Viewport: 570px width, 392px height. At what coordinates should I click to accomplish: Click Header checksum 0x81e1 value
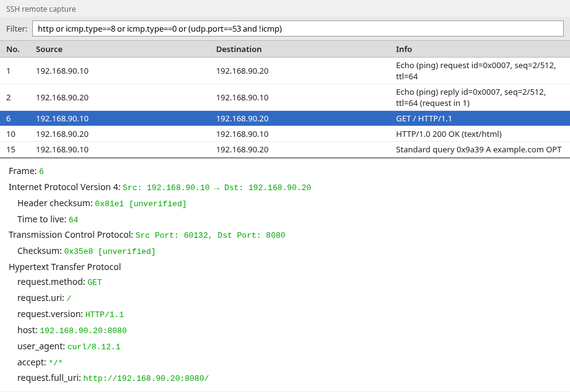141,204
